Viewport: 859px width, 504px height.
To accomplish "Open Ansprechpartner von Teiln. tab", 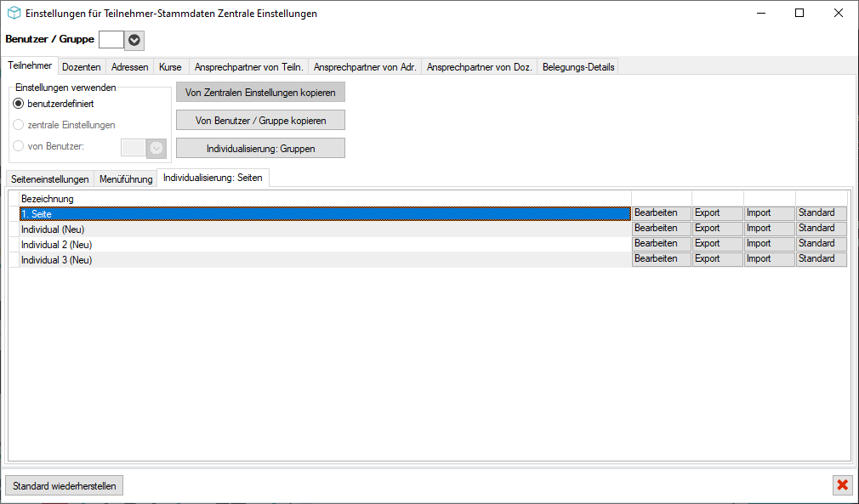I will click(x=248, y=67).
